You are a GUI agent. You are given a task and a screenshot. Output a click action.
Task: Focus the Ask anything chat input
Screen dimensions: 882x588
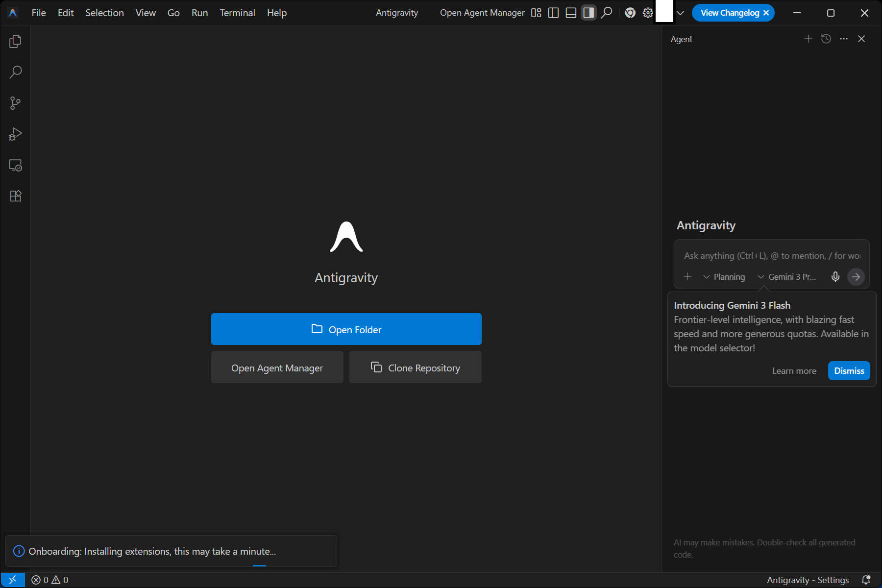click(x=771, y=256)
